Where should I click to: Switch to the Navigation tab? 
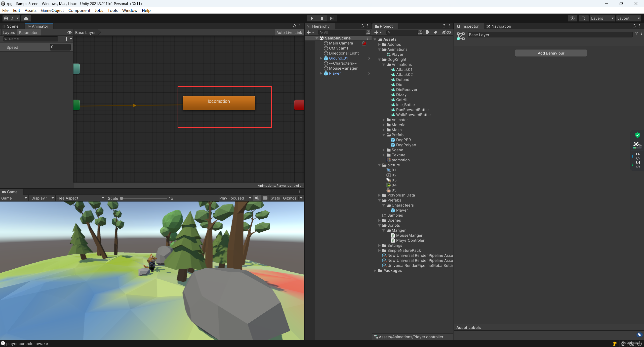click(x=499, y=26)
